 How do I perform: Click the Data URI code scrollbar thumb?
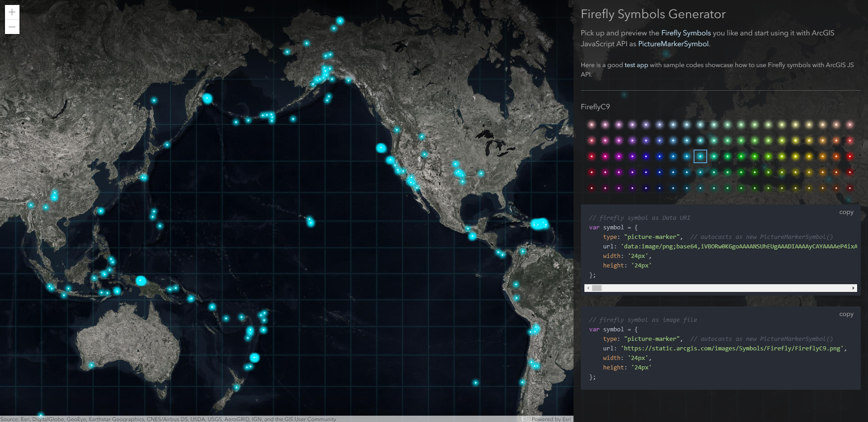tap(597, 288)
